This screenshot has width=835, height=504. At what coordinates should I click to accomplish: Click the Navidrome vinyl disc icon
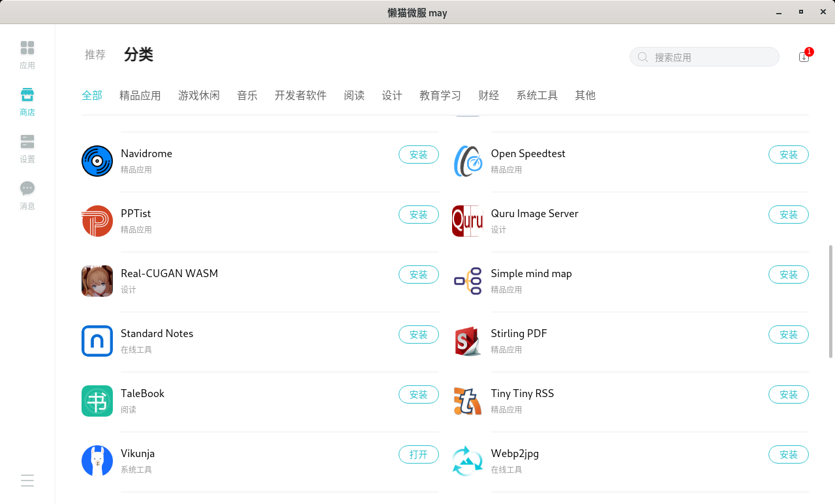(x=97, y=161)
